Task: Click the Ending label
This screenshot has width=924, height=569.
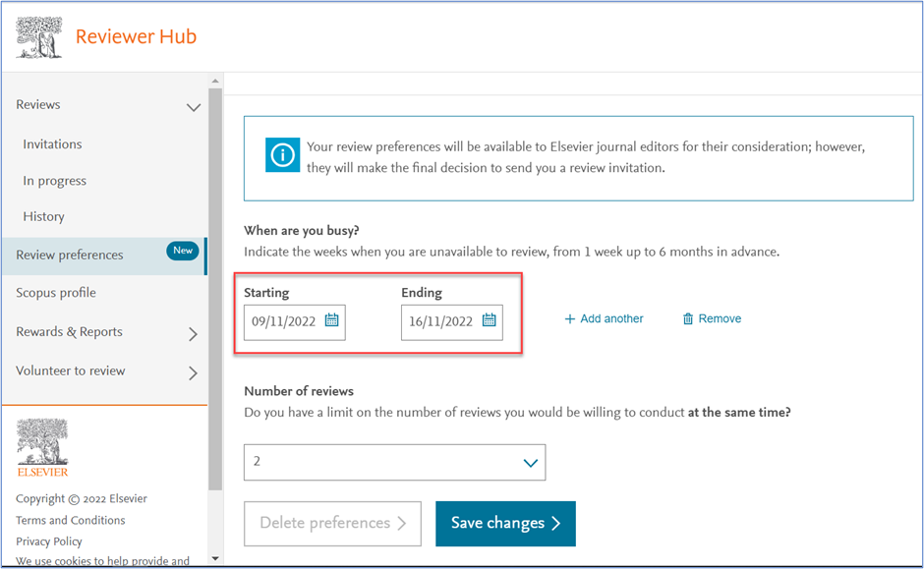Action: point(422,293)
